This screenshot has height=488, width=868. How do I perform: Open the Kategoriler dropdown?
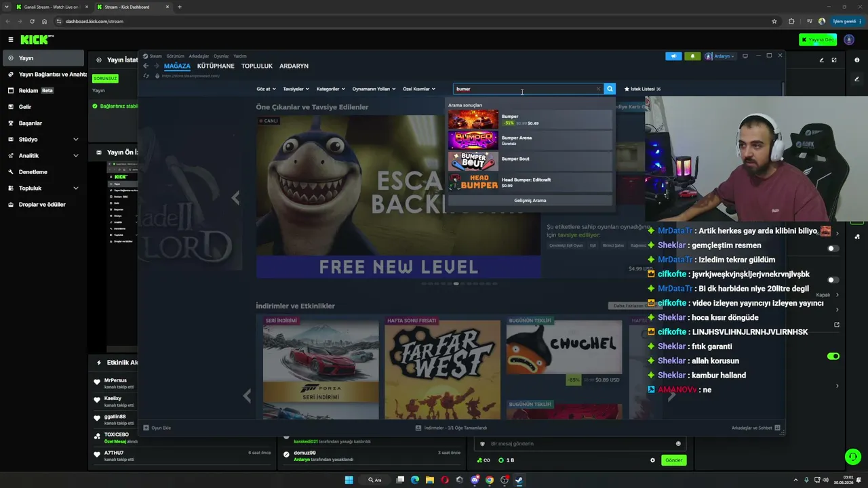pos(331,89)
